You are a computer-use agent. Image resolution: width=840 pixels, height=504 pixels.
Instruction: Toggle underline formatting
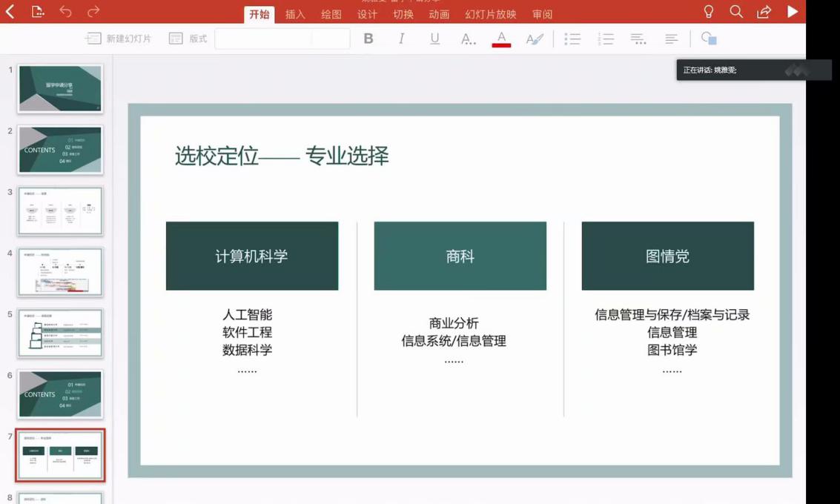point(434,39)
